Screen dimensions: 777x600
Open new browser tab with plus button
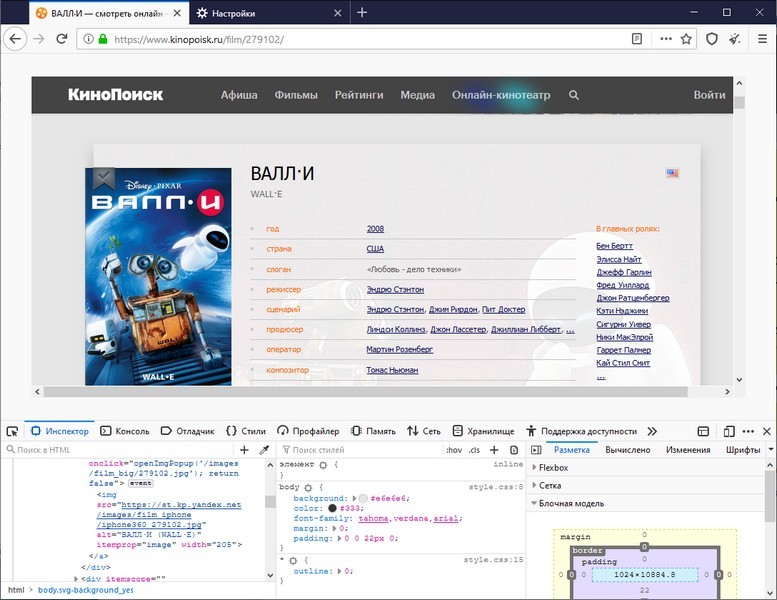(362, 13)
